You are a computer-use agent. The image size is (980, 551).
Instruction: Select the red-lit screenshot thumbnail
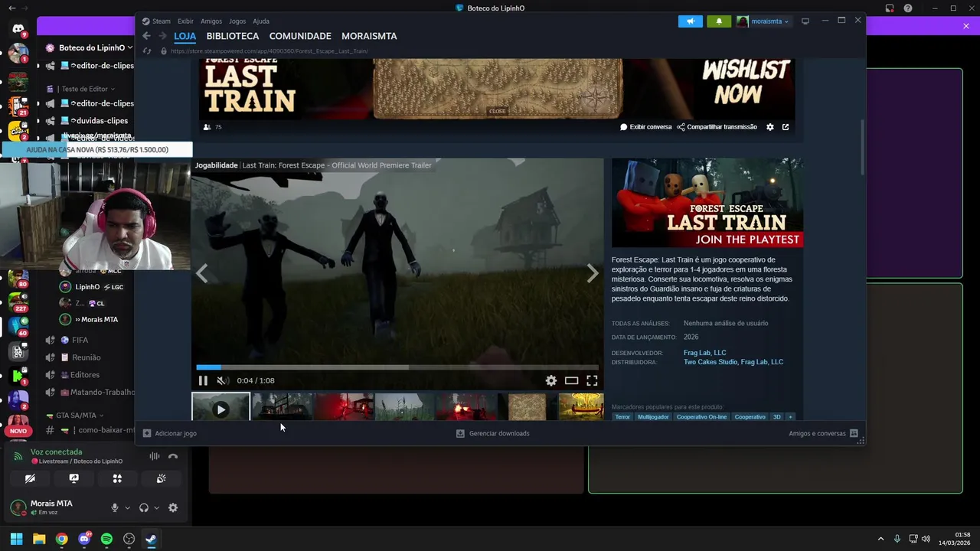pos(343,407)
